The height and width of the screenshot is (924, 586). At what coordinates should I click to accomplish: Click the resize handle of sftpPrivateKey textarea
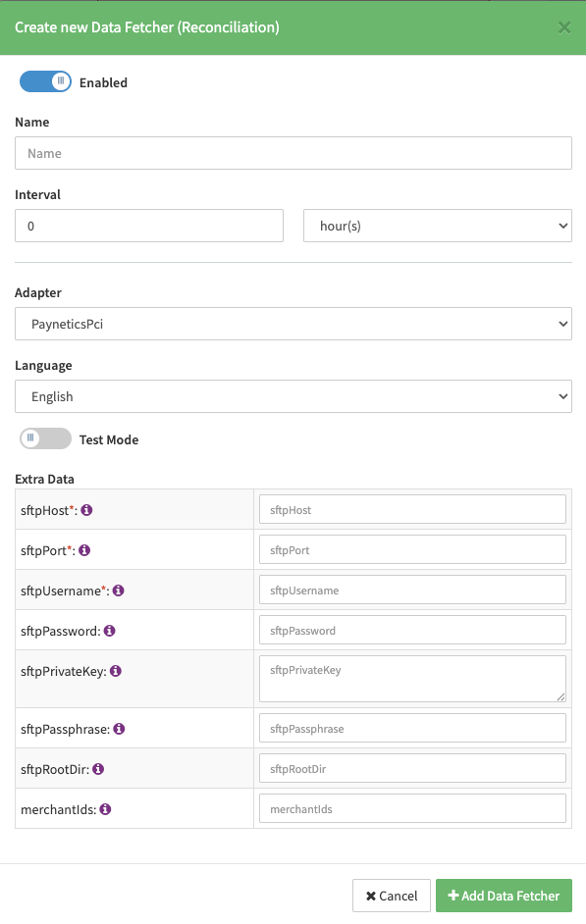[560, 697]
